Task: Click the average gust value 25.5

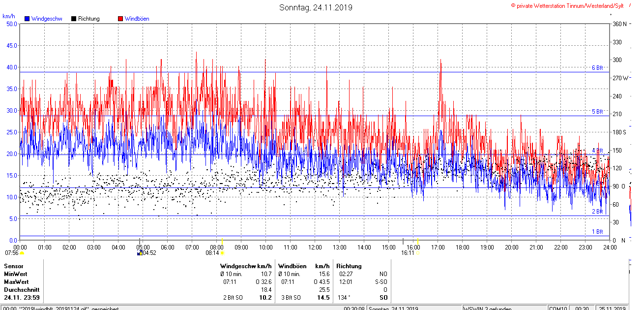Action: pyautogui.click(x=324, y=290)
